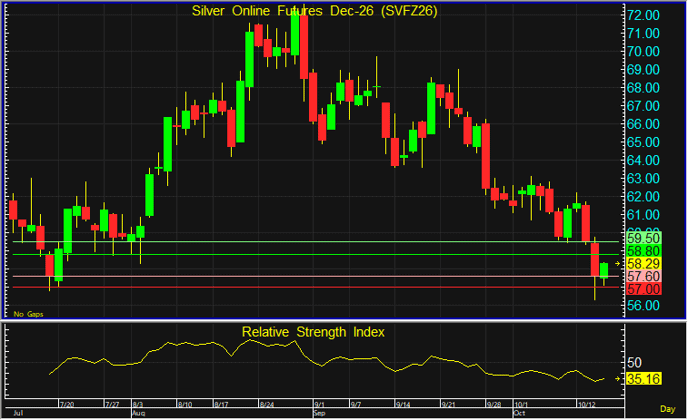Click the 66.00 price axis label

coord(643,124)
